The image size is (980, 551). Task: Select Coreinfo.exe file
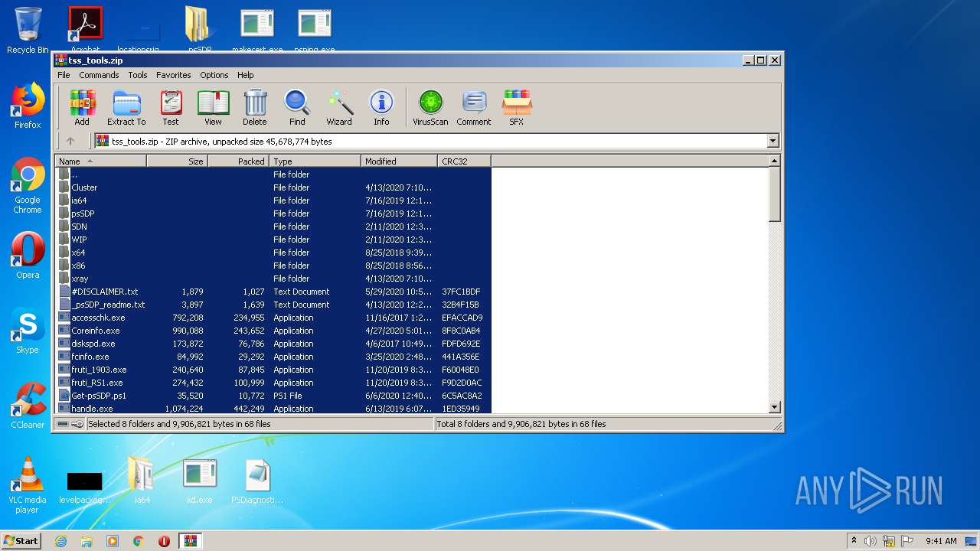tap(273, 331)
